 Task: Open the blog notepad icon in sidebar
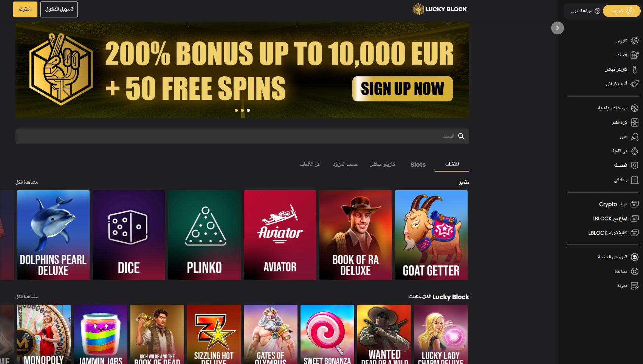click(635, 286)
